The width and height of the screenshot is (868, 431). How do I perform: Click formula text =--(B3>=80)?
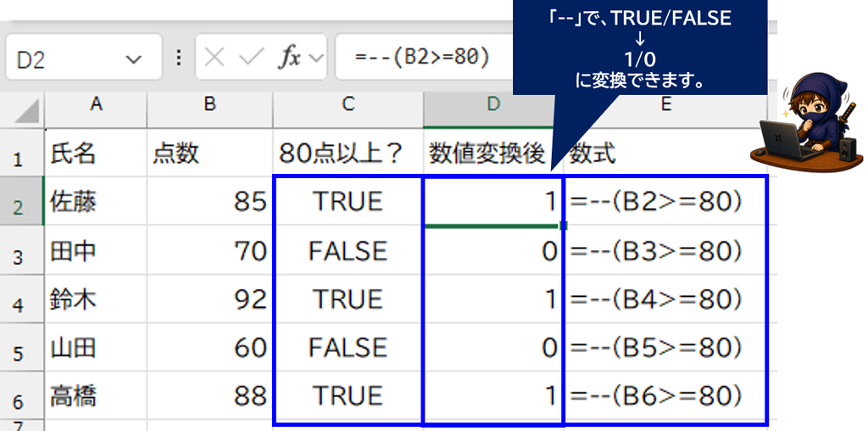pos(654,251)
